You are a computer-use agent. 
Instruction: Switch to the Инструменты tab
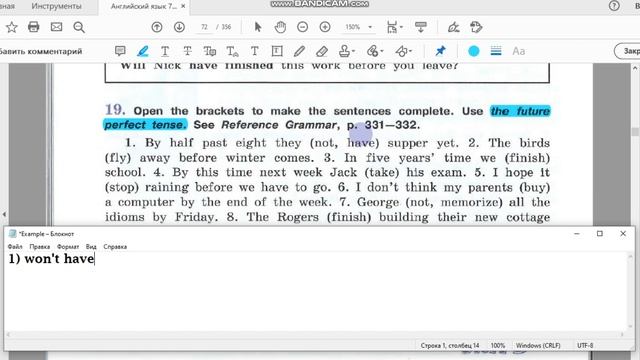coord(56,6)
